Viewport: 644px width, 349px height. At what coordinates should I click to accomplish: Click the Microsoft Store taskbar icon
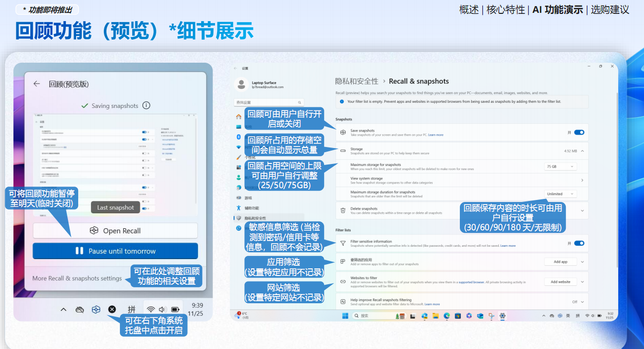[x=458, y=316]
